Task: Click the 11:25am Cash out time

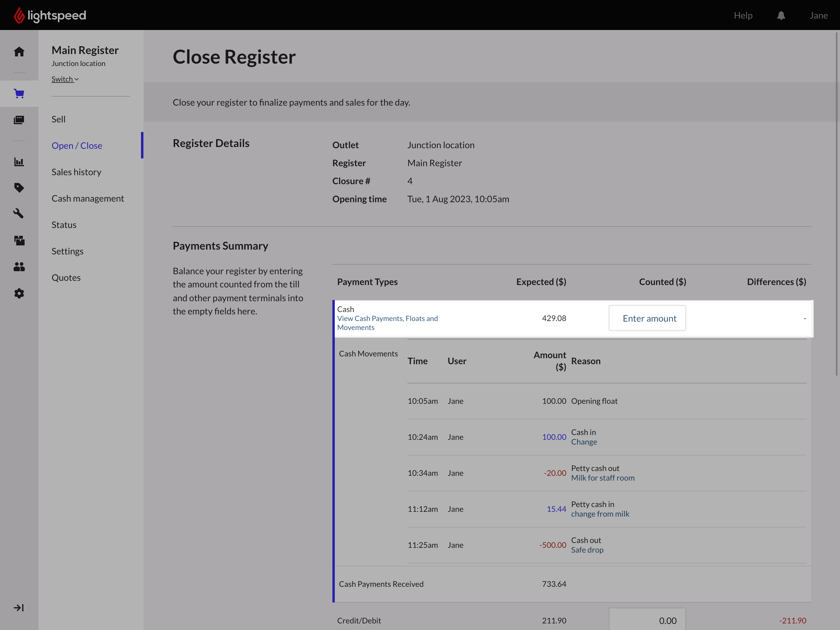Action: (x=423, y=545)
